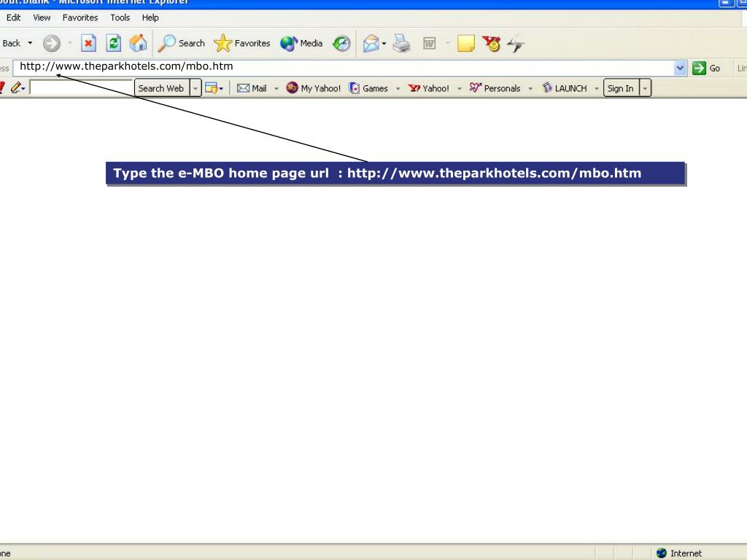The height and width of the screenshot is (560, 747).
Task: Open the LAUNCH music toolbar button
Action: click(x=564, y=88)
